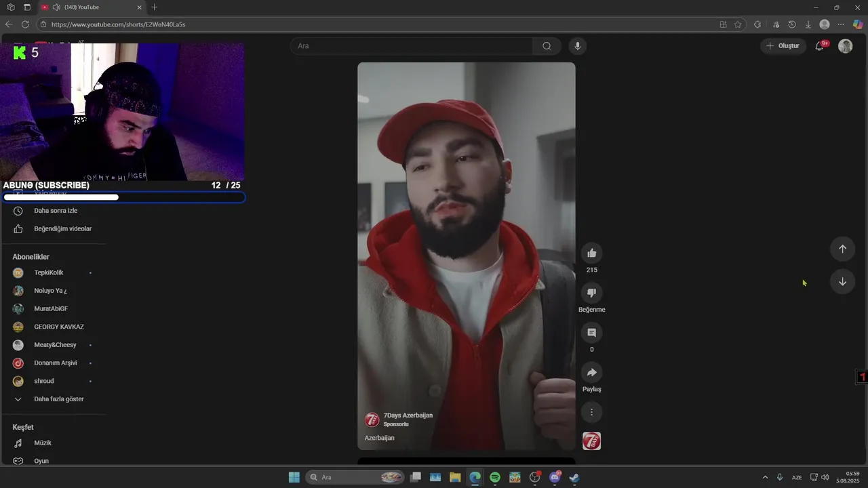The height and width of the screenshot is (488, 868).
Task: Open Beğendiğim videolar list
Action: pos(54,229)
